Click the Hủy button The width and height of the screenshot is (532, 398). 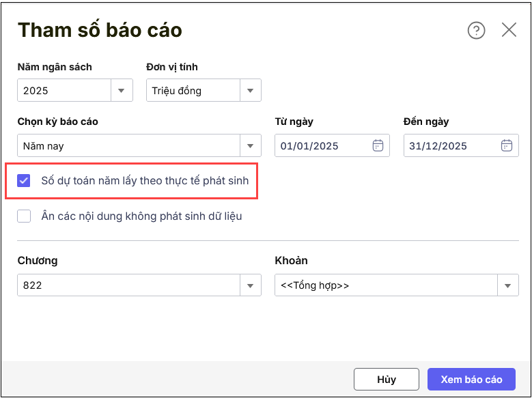coord(386,380)
